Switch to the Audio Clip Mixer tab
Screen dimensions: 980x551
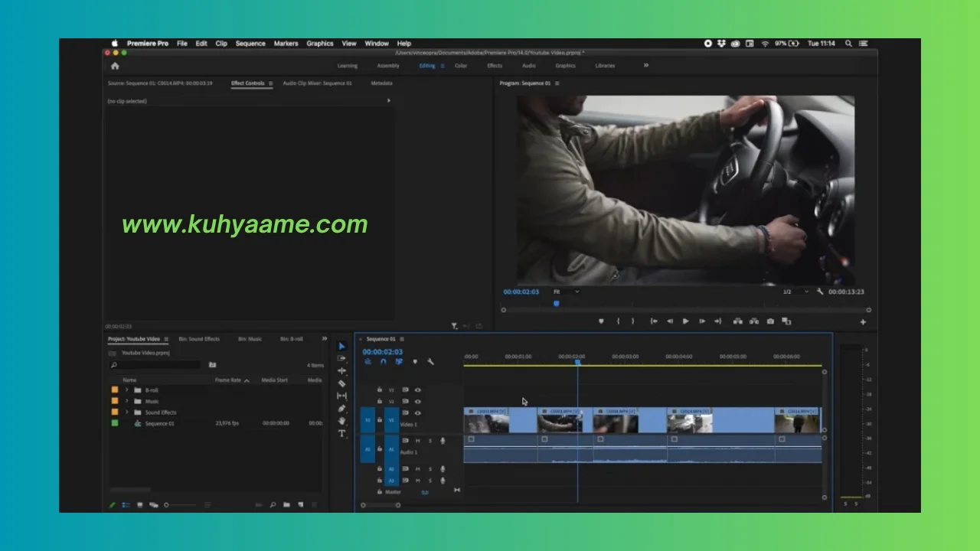coord(317,83)
